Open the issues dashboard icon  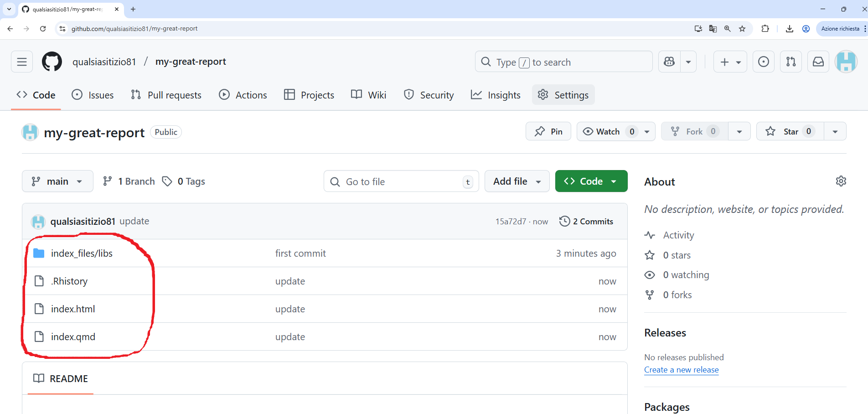pyautogui.click(x=764, y=62)
